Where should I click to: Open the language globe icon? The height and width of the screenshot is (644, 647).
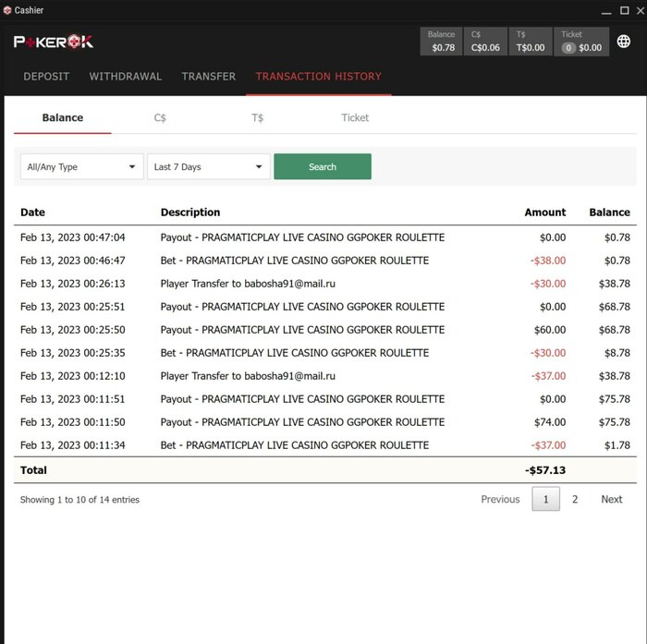pos(624,42)
